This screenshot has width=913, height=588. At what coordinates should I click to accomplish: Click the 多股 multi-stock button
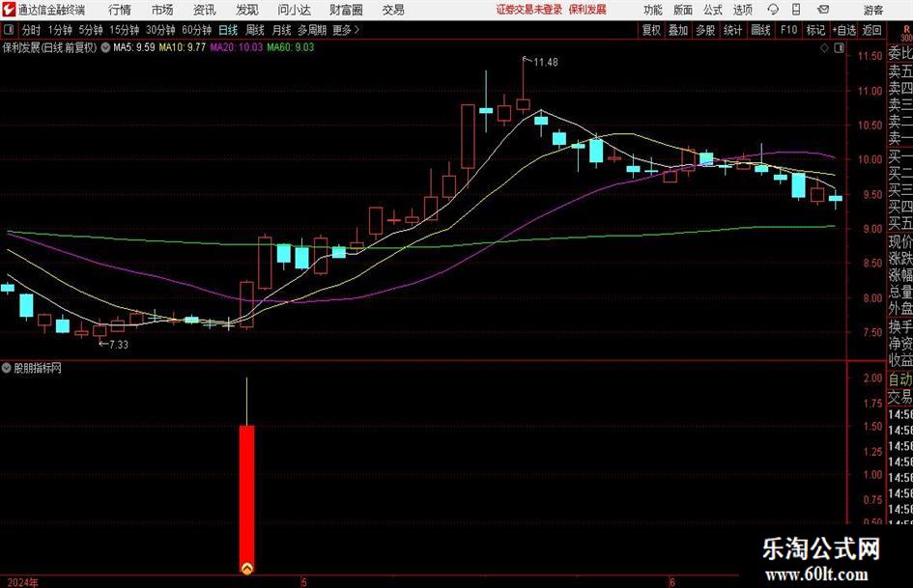point(705,30)
